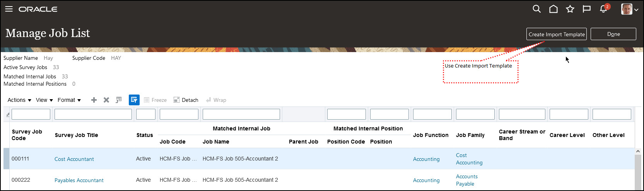Open the Favorites star icon
644x191 pixels.
click(570, 9)
